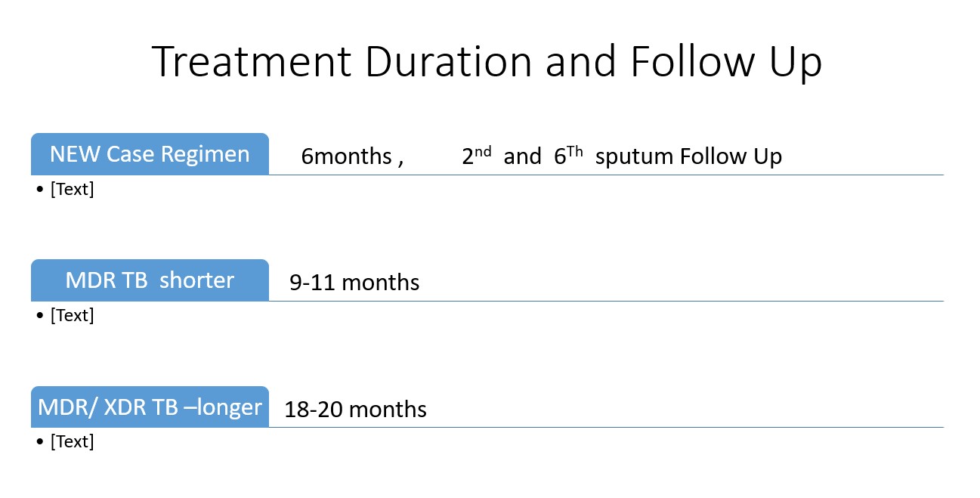This screenshot has width=980, height=498.
Task: Click [Text] placeholder under NEW Case Regimen
Action: pyautogui.click(x=72, y=190)
